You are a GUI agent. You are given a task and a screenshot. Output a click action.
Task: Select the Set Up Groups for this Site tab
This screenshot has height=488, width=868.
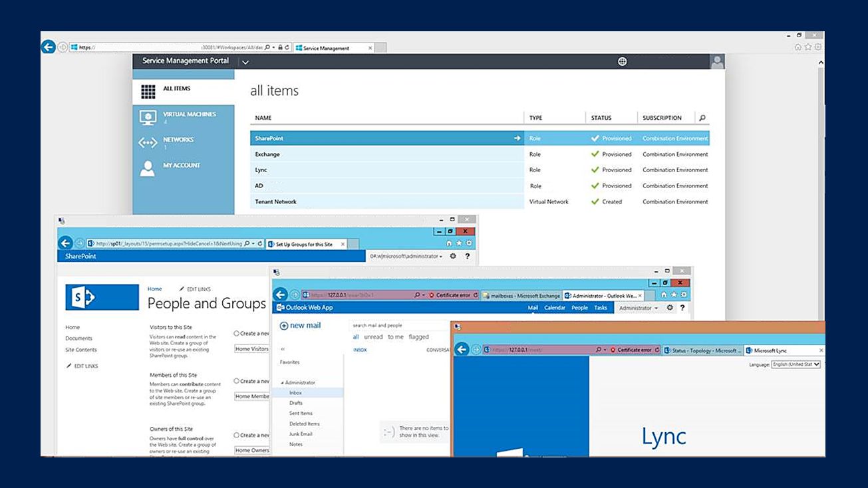coord(307,244)
